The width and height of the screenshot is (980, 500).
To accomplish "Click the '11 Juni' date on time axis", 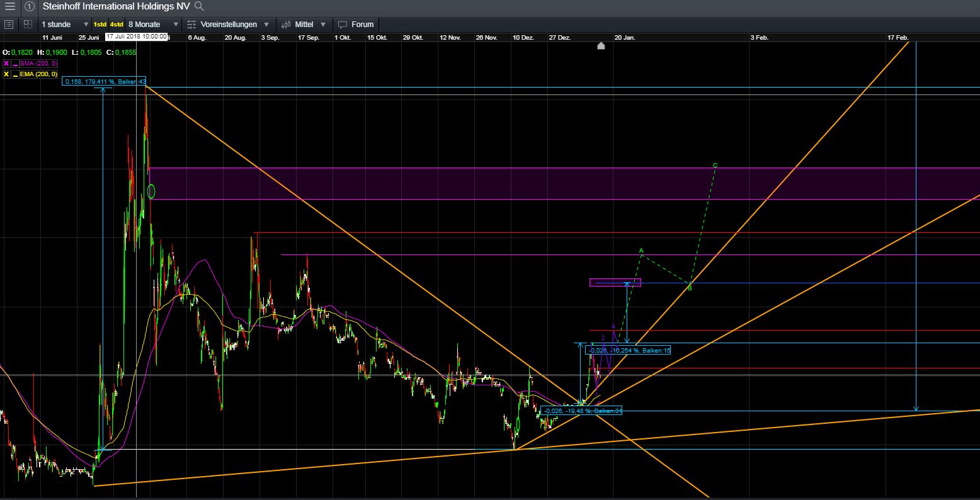I will click(x=52, y=38).
